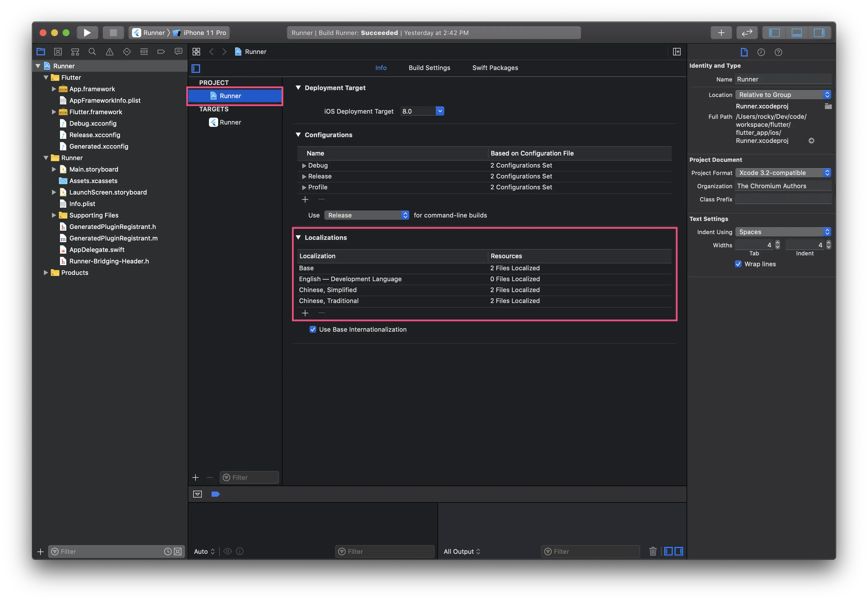Add a localization with plus button
868x602 pixels.
(305, 313)
